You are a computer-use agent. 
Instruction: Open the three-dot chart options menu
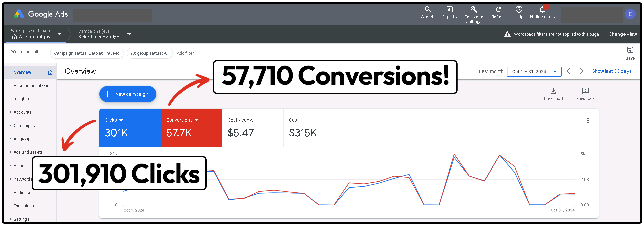(588, 121)
